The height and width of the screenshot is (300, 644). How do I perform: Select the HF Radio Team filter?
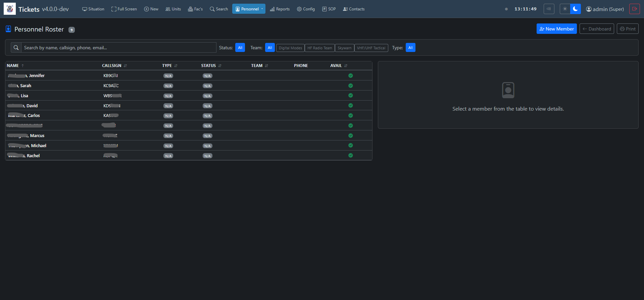pyautogui.click(x=319, y=48)
